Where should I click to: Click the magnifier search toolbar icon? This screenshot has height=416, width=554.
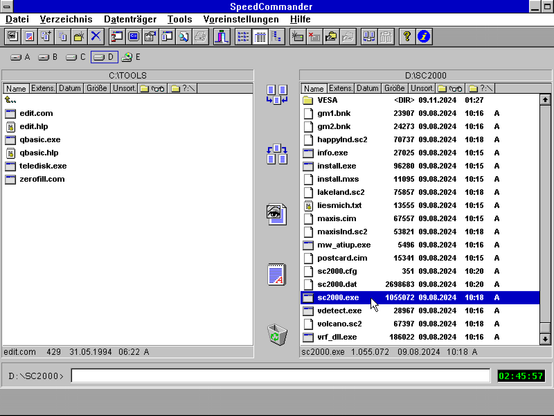pos(184,36)
